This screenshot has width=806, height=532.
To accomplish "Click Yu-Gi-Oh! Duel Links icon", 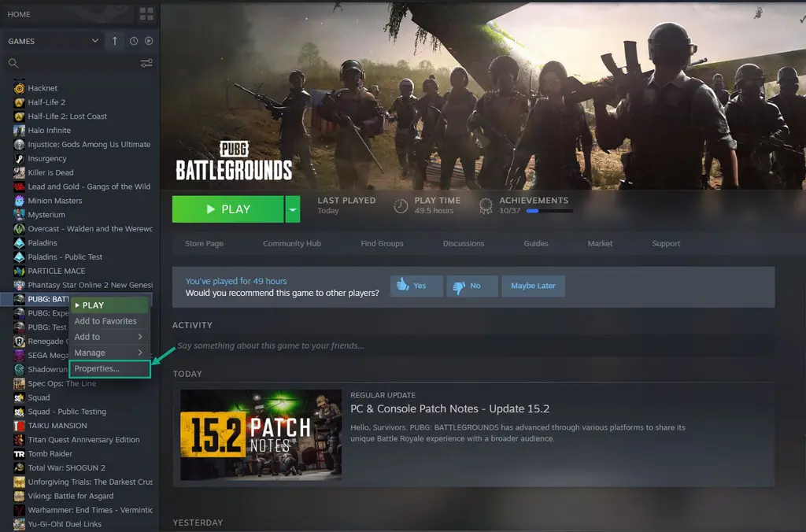I will (x=19, y=524).
